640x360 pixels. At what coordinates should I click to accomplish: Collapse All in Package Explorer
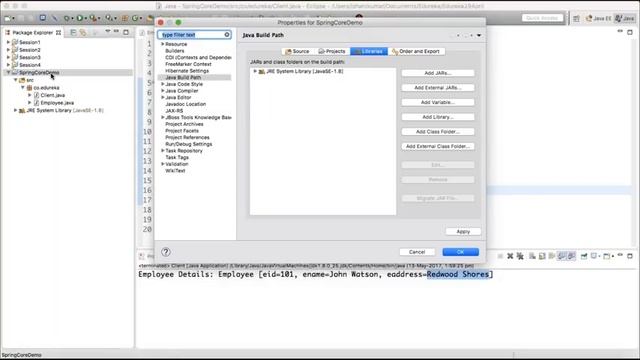point(73,32)
